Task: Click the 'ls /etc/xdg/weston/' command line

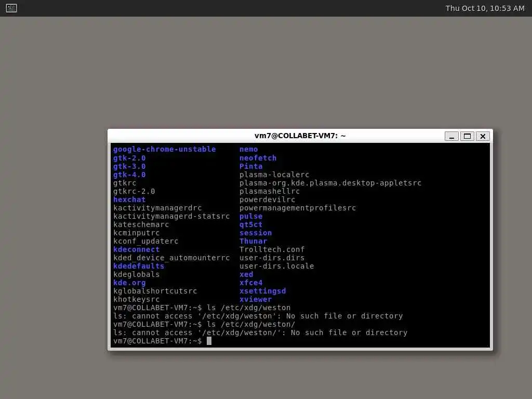Action: 251,324
